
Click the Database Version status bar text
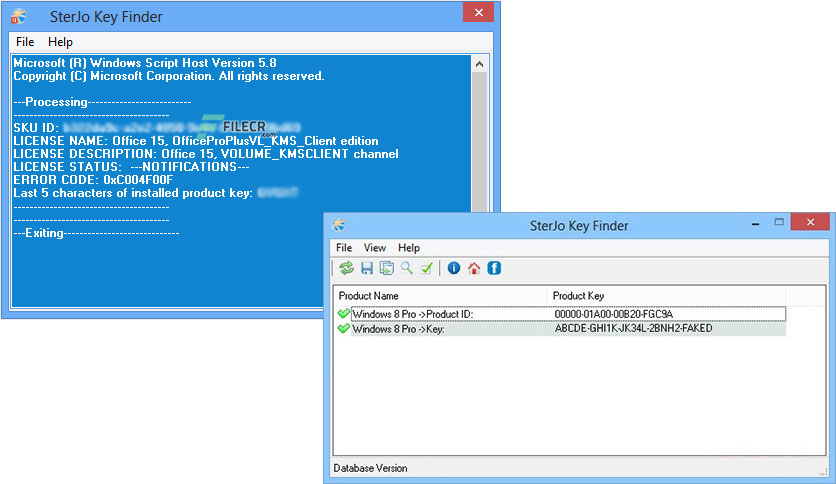coord(371,468)
